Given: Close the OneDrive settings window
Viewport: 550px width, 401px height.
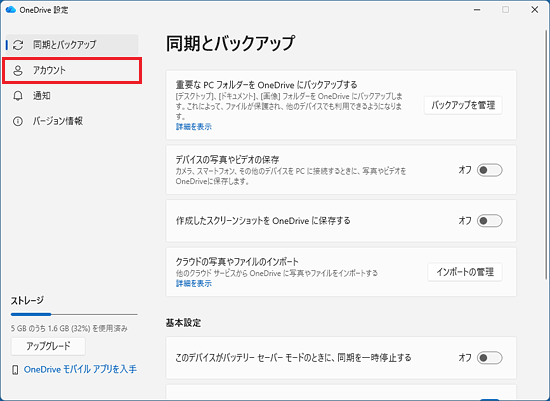Looking at the screenshot, I should [x=535, y=10].
